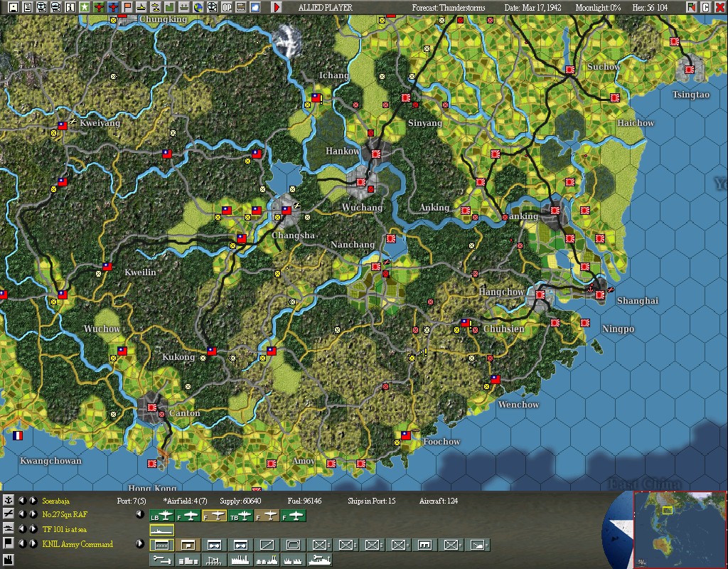Click the anchor icon beside Soerabaja
The image size is (728, 569).
click(9, 500)
